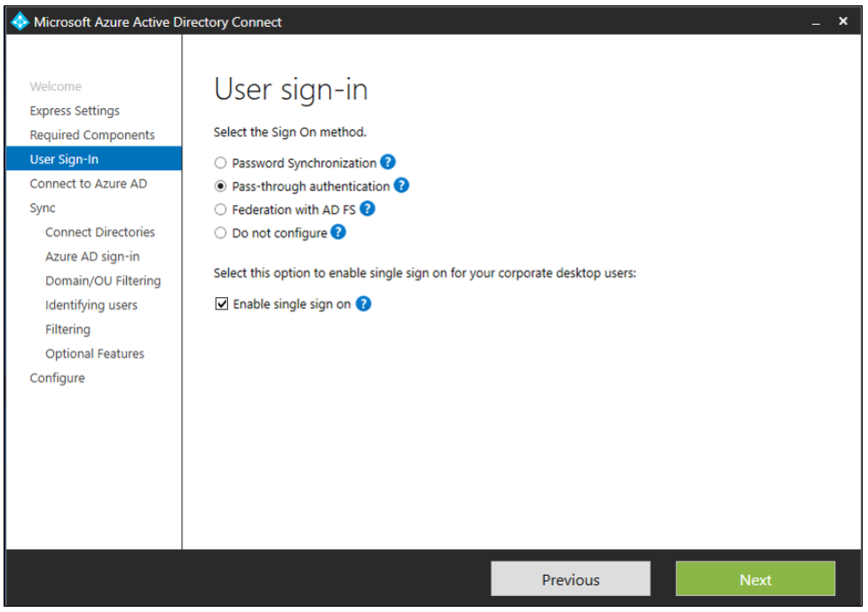Open help for Pass-through authentication
The height and width of the screenshot is (612, 868).
[401, 185]
